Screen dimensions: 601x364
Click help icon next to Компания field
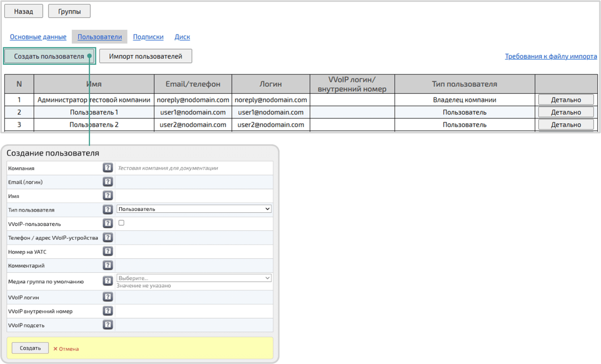108,168
